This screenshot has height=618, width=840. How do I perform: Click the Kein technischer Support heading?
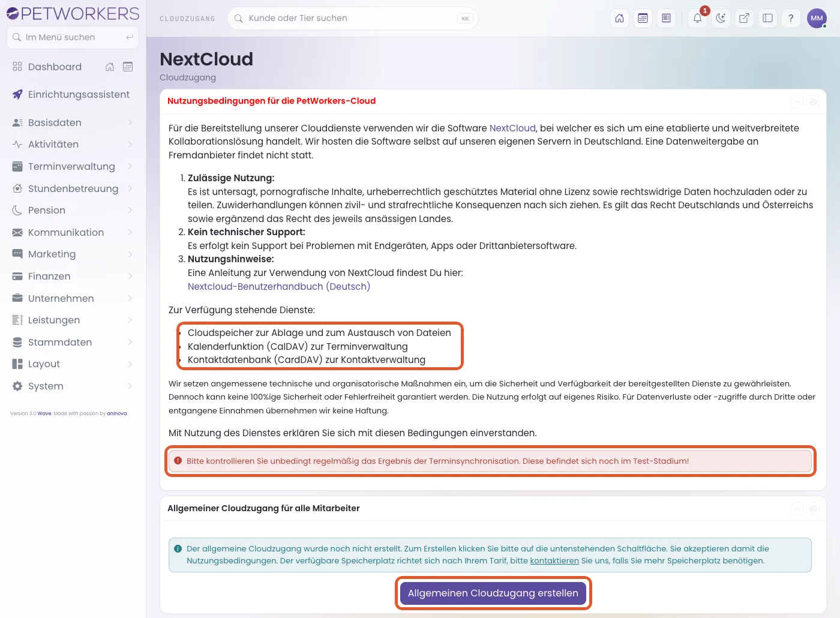point(247,232)
